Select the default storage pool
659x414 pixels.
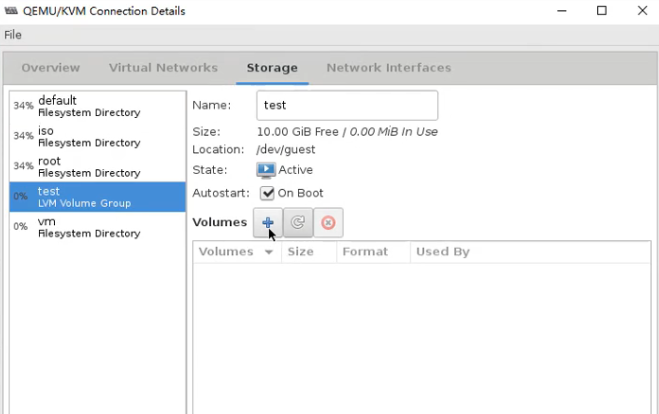pyautogui.click(x=98, y=106)
